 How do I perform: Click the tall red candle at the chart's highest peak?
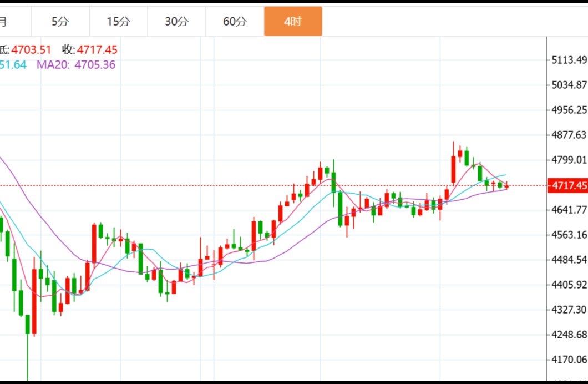coord(453,169)
